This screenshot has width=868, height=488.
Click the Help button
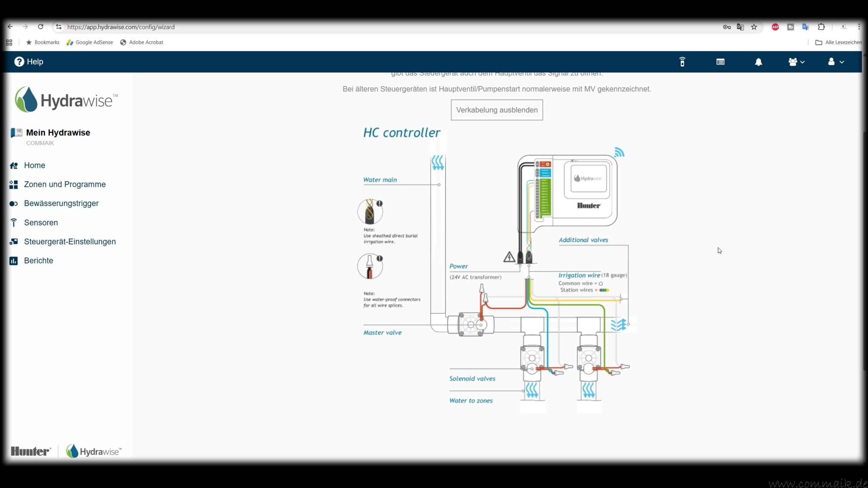pos(29,62)
